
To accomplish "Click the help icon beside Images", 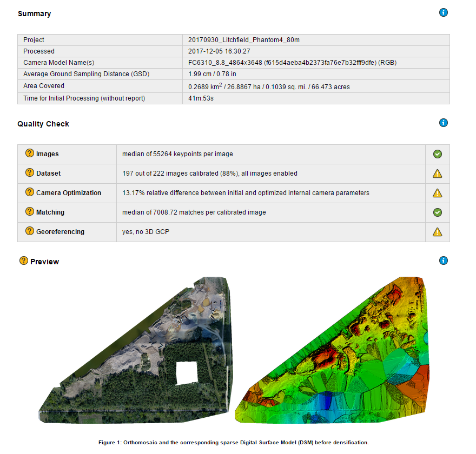I will (29, 153).
